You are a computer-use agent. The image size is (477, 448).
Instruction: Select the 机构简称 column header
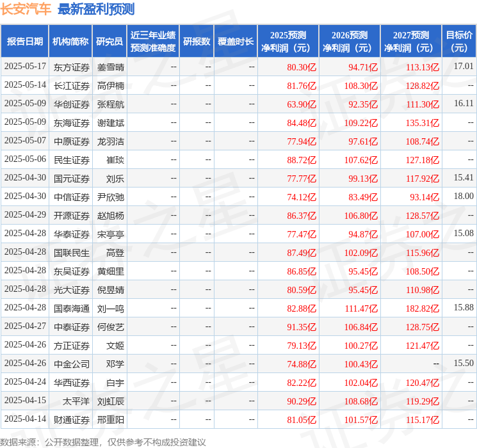pos(70,42)
